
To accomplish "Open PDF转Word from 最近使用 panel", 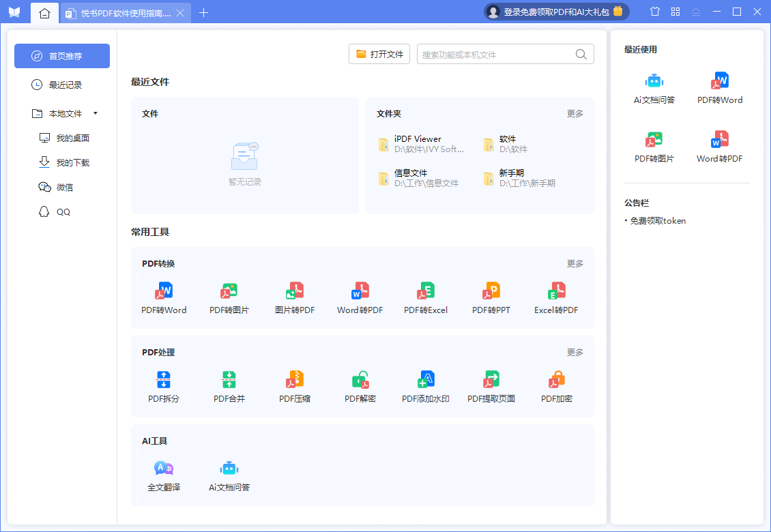I will tap(719, 89).
